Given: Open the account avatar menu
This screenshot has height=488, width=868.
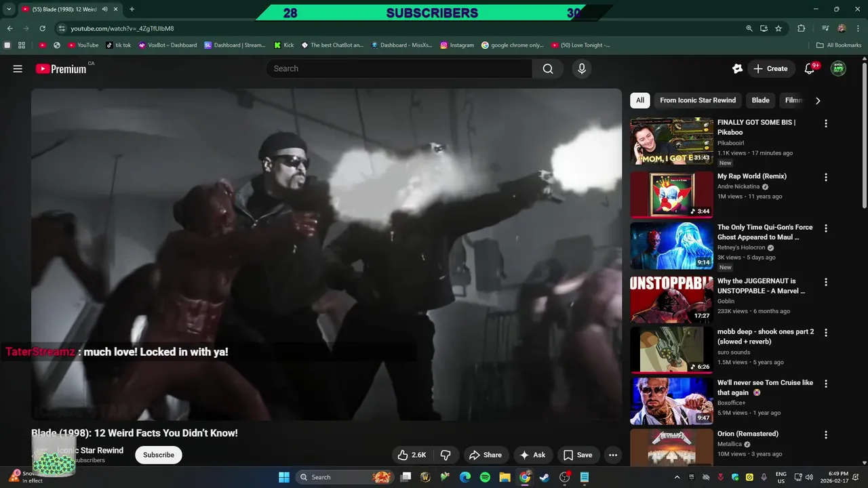Looking at the screenshot, I should (x=838, y=68).
